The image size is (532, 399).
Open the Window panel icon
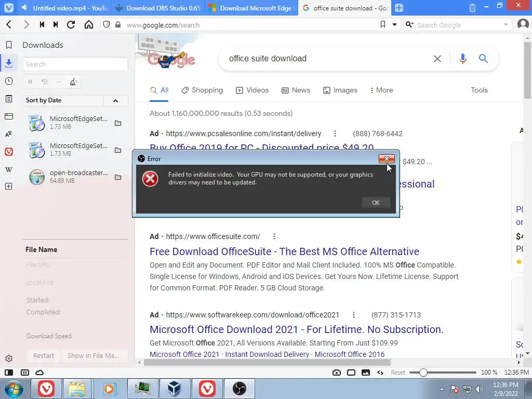(x=9, y=116)
